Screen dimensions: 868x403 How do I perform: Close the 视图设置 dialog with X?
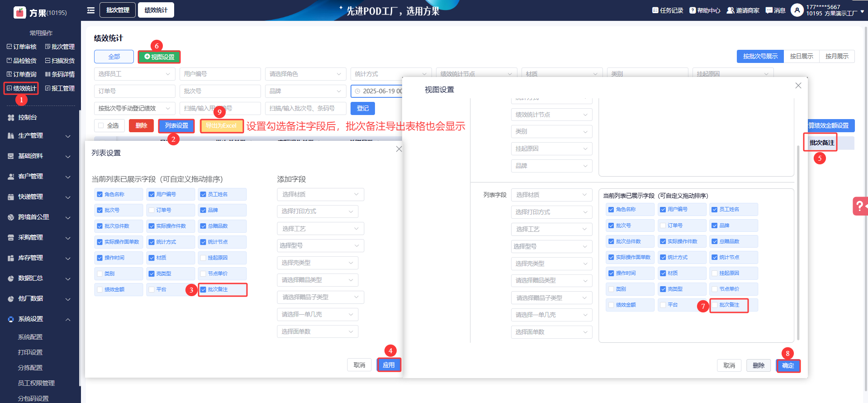pos(798,86)
